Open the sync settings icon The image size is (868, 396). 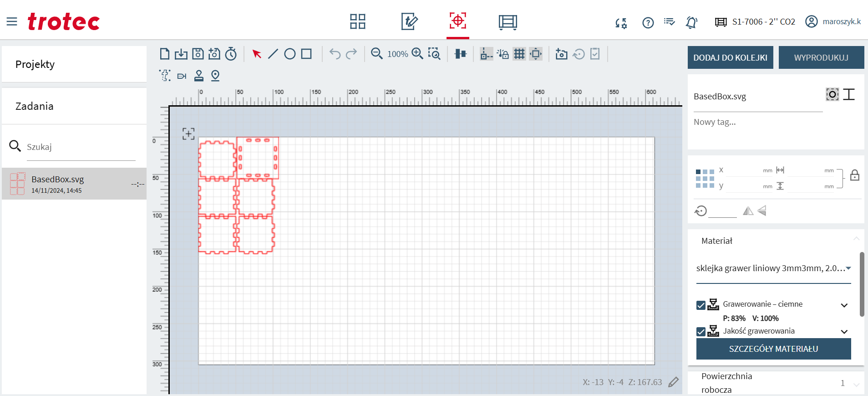click(x=621, y=23)
